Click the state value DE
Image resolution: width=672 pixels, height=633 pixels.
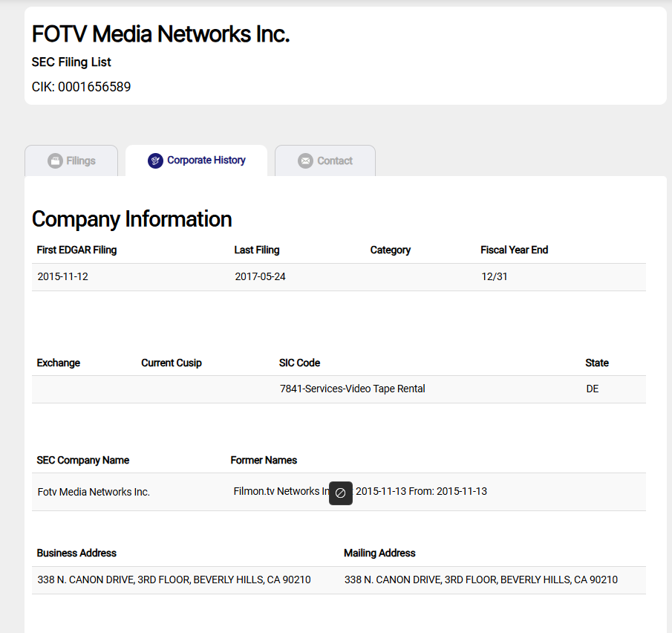592,389
